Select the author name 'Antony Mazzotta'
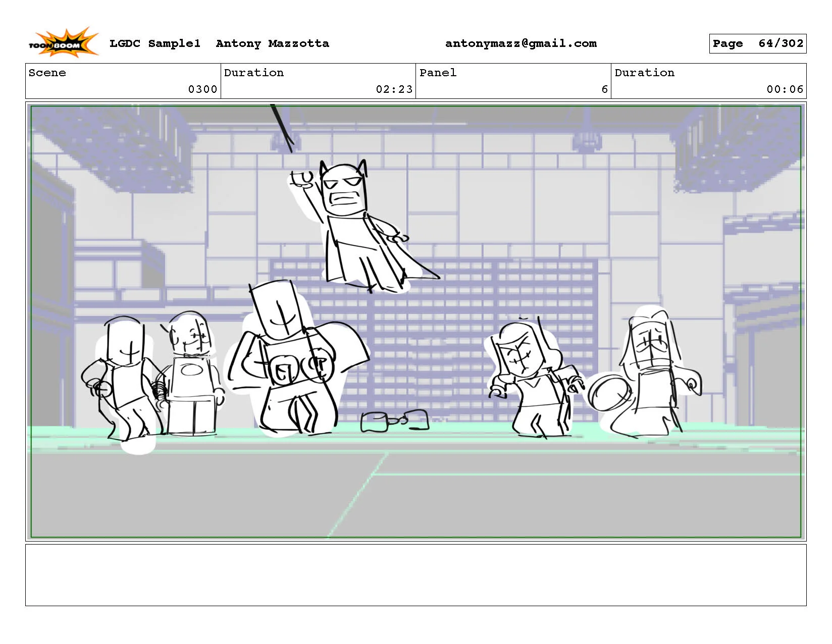This screenshot has height=644, width=832. point(273,43)
